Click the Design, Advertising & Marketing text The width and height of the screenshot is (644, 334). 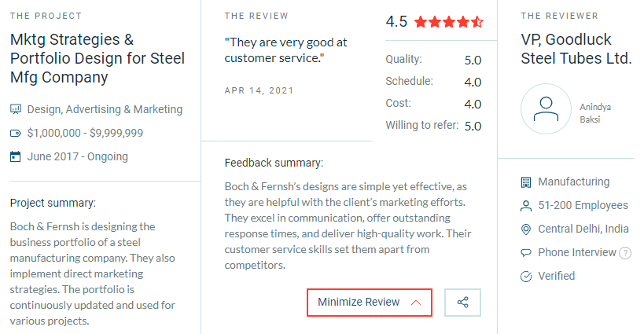tap(105, 109)
